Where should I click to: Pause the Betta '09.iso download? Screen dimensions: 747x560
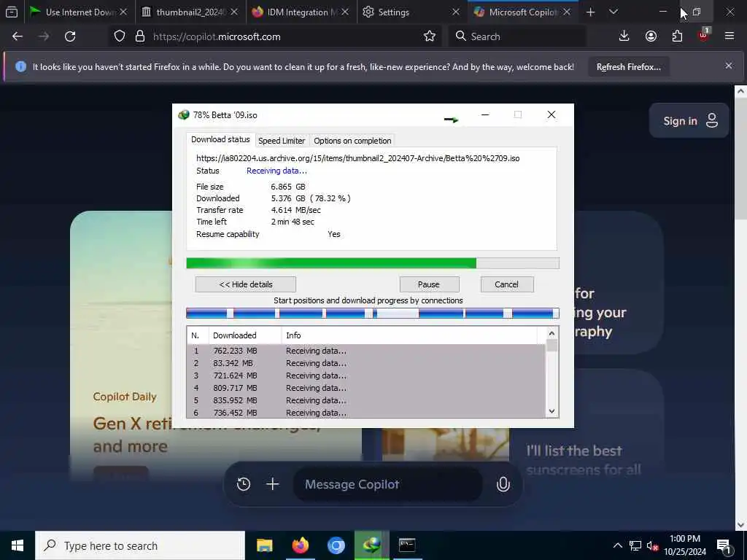click(x=429, y=284)
